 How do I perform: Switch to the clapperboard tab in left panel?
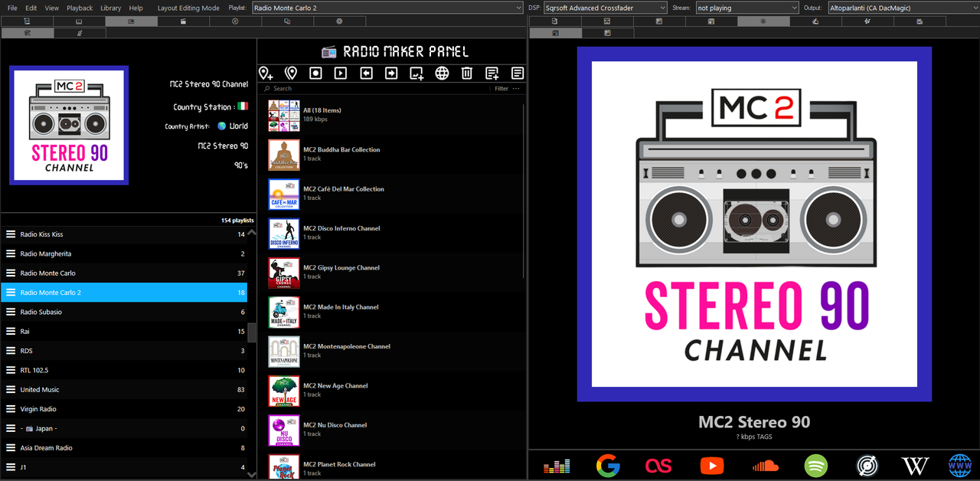coord(183,21)
